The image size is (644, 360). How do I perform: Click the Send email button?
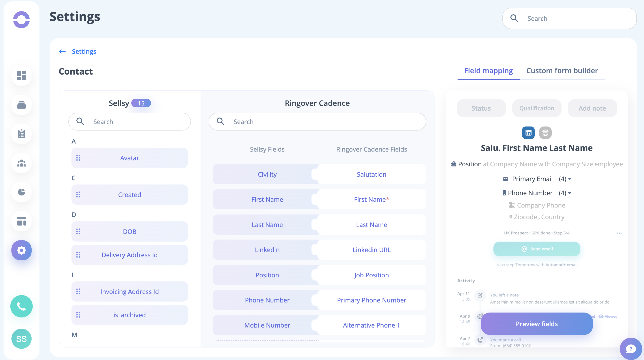click(536, 249)
